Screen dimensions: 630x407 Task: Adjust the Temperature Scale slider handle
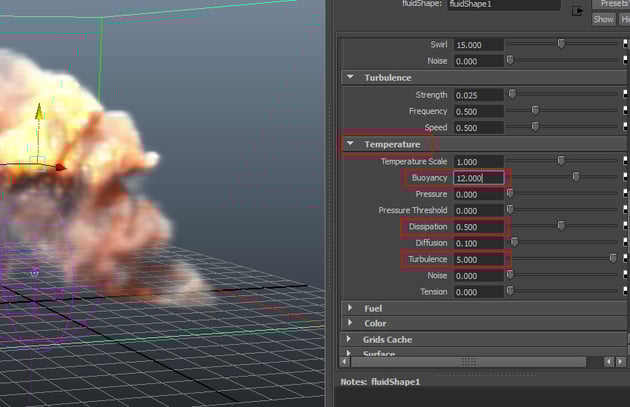561,161
